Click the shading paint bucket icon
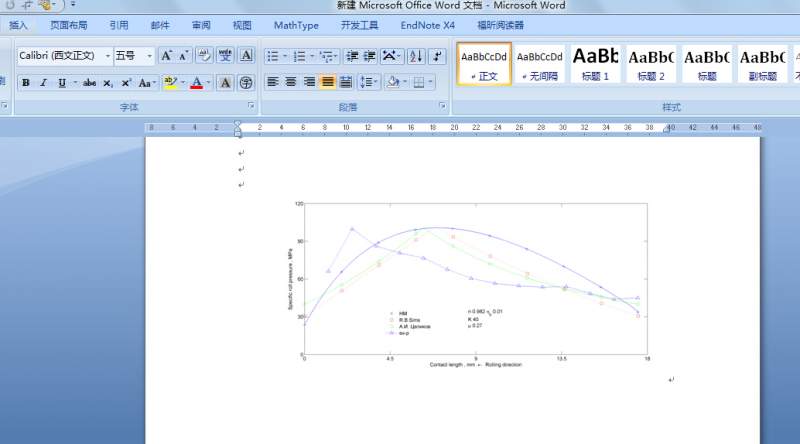The height and width of the screenshot is (444, 800). coord(393,82)
